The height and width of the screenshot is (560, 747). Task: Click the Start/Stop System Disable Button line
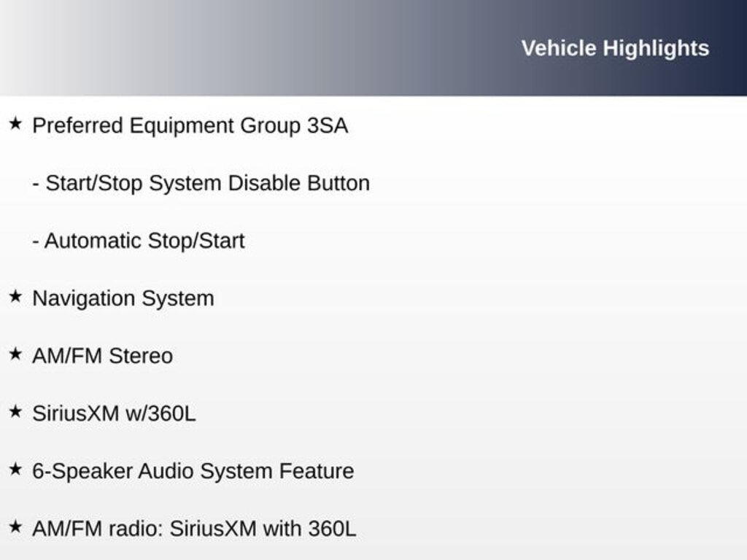[x=207, y=183]
